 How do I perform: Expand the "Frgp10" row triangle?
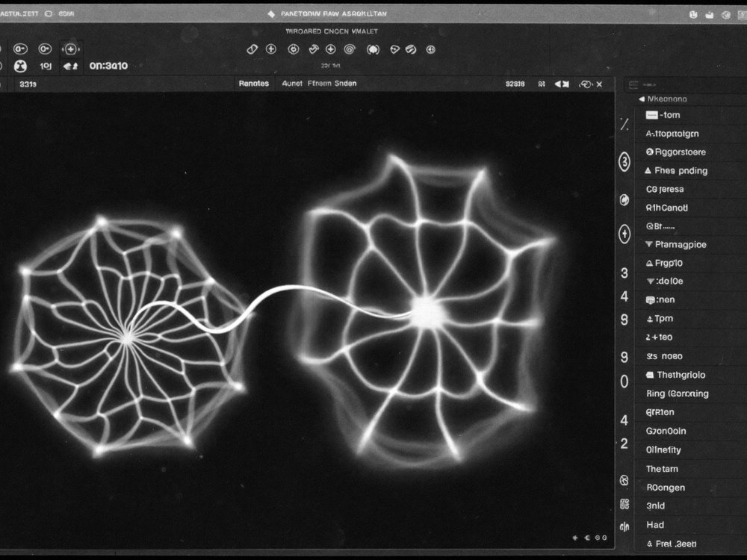649,263
